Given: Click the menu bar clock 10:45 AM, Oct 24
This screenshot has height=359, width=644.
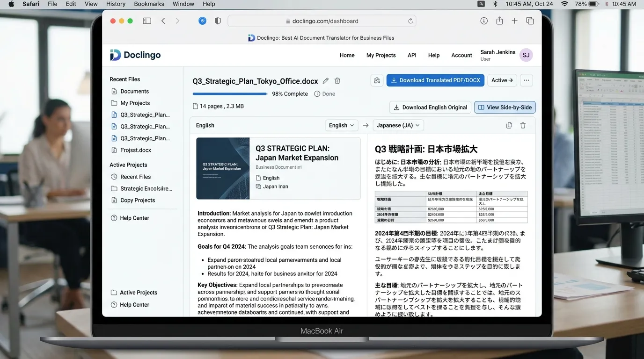Looking at the screenshot, I should pyautogui.click(x=529, y=4).
